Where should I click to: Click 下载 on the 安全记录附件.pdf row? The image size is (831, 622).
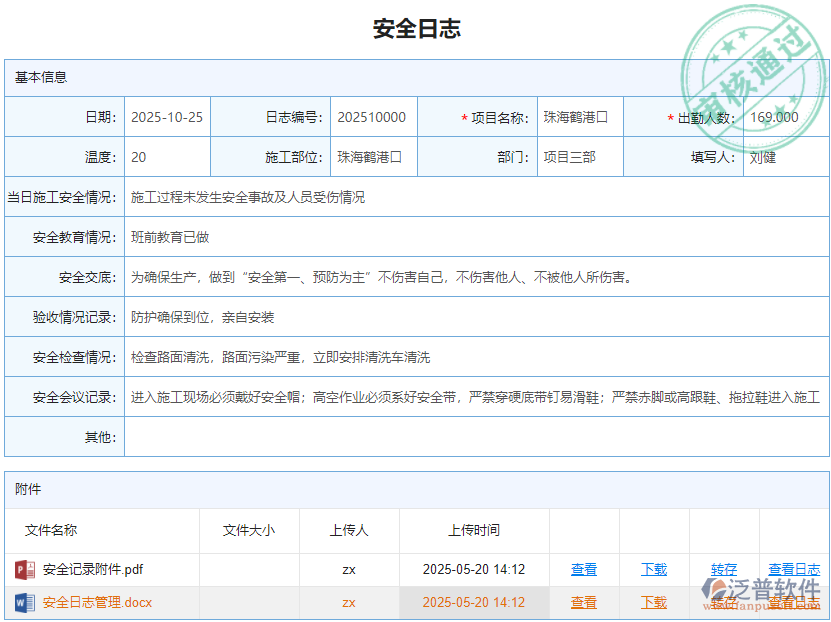[653, 569]
